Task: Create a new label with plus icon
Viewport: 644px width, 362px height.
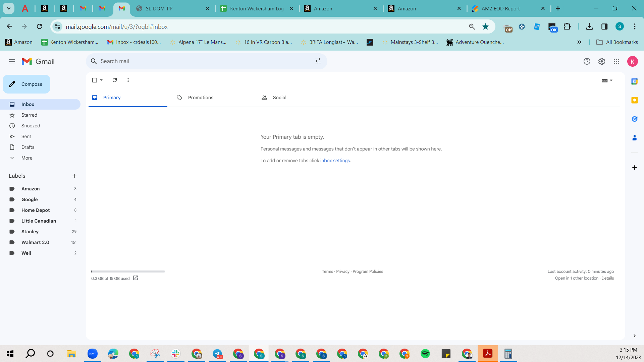Action: 74,176
